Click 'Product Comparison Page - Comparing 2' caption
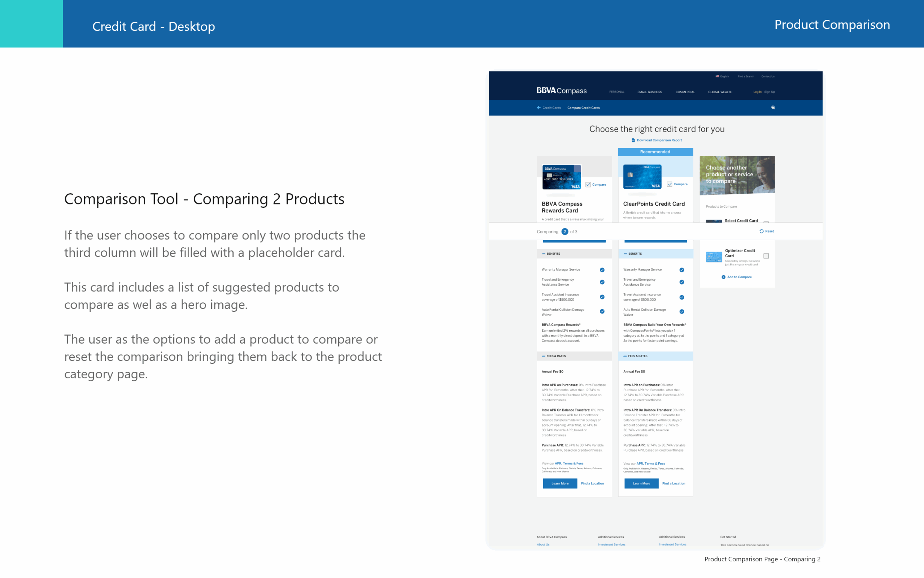 point(762,559)
